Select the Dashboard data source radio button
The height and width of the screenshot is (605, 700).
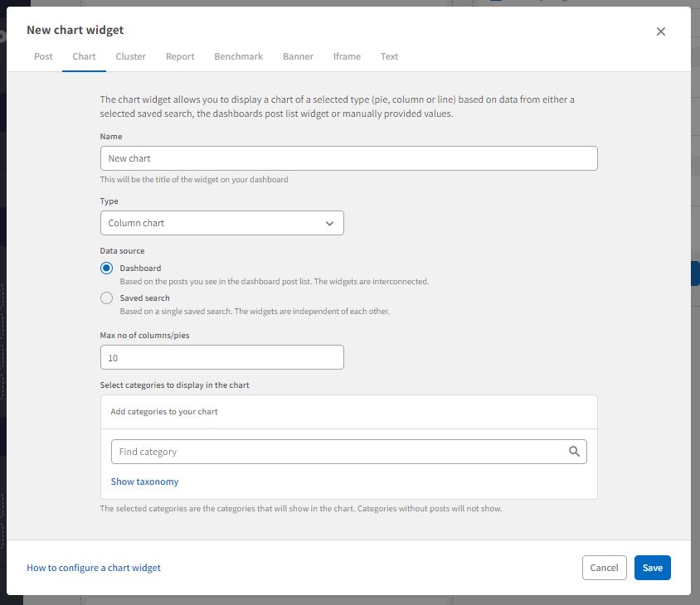point(106,269)
